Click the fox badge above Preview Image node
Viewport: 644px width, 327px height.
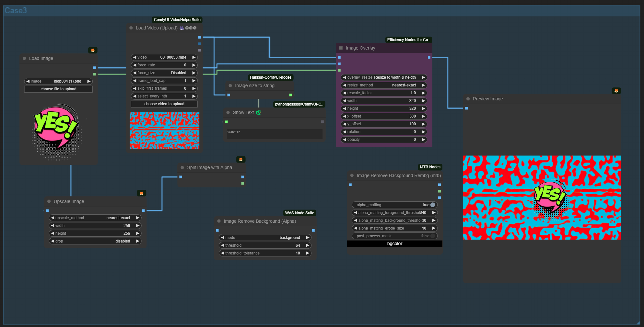[x=616, y=91]
